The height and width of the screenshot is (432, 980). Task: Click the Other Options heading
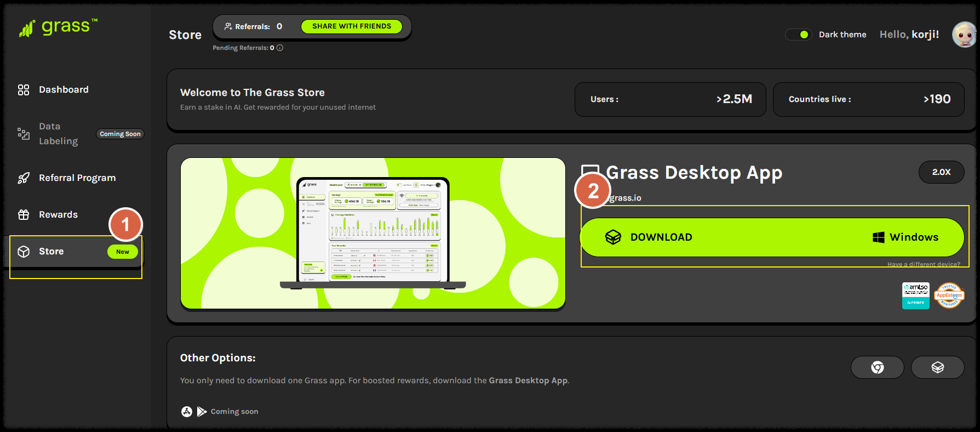click(218, 358)
